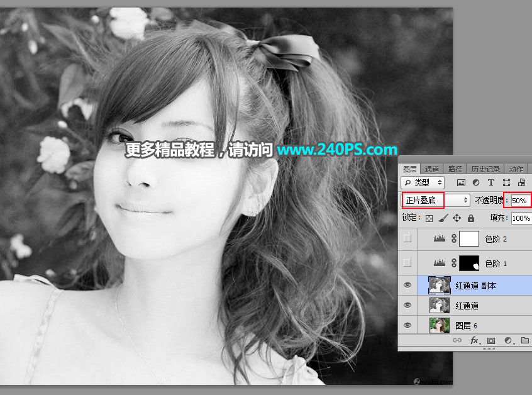
Task: Click the 100% fill field
Action: [x=521, y=218]
